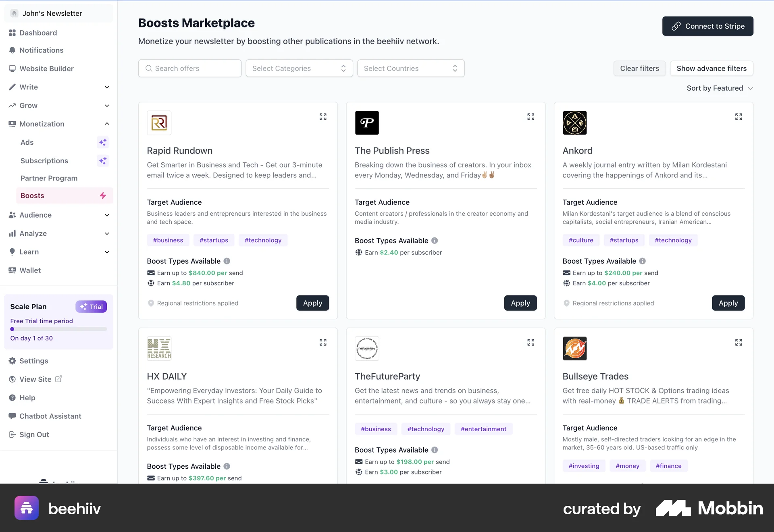Click Publish Press Boost Types info icon
The image size is (774, 532).
pyautogui.click(x=435, y=241)
